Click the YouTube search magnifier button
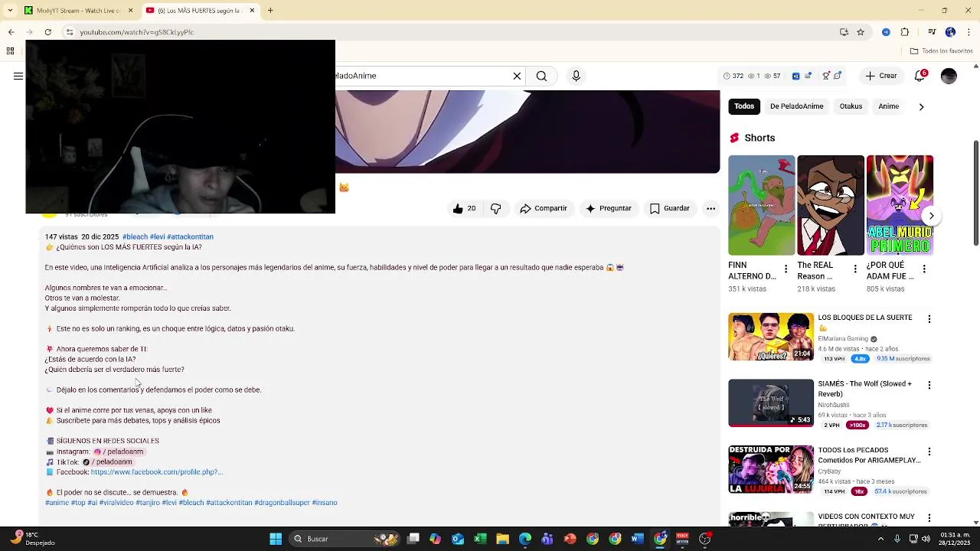 point(541,76)
